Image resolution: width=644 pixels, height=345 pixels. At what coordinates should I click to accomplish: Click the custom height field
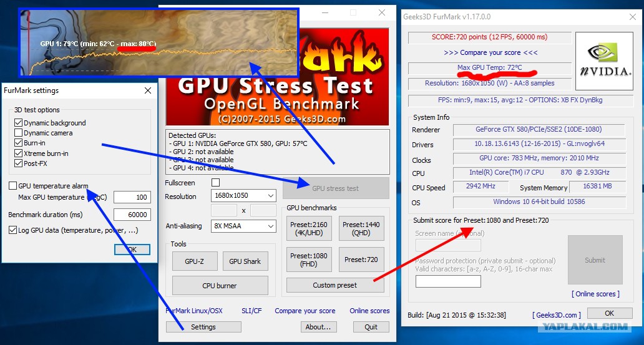coord(263,210)
